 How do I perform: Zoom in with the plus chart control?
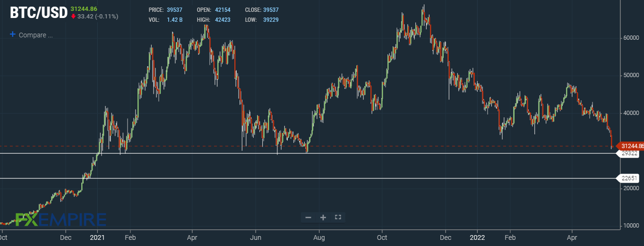tap(323, 217)
